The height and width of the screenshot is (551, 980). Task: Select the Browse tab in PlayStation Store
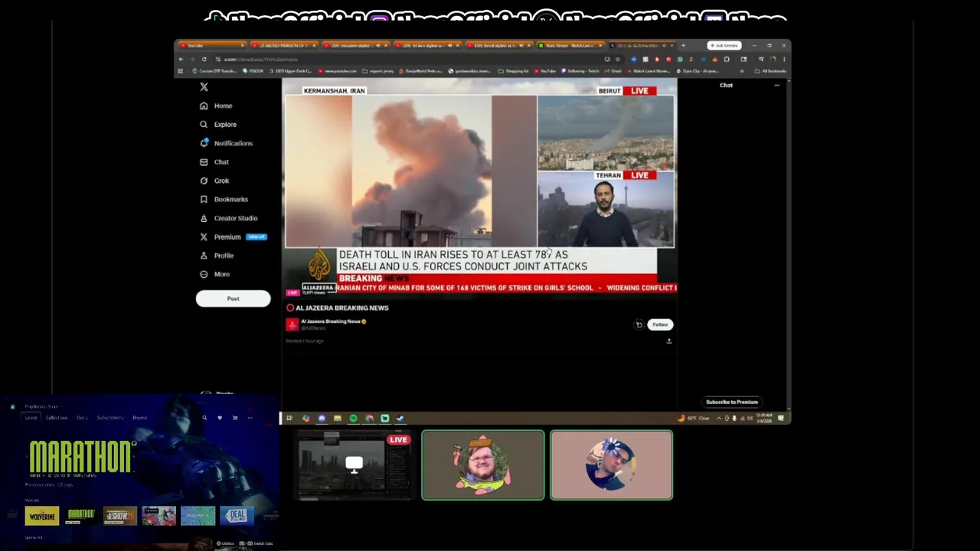tap(139, 418)
